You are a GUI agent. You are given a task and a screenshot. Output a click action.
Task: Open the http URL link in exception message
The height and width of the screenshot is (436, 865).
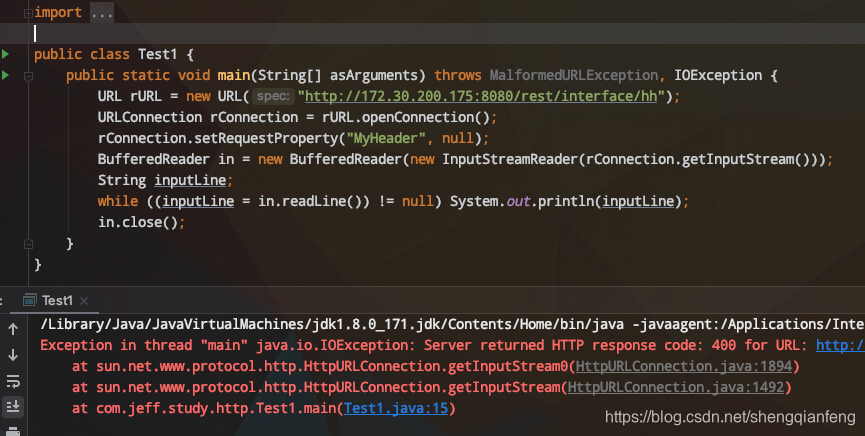pos(840,345)
